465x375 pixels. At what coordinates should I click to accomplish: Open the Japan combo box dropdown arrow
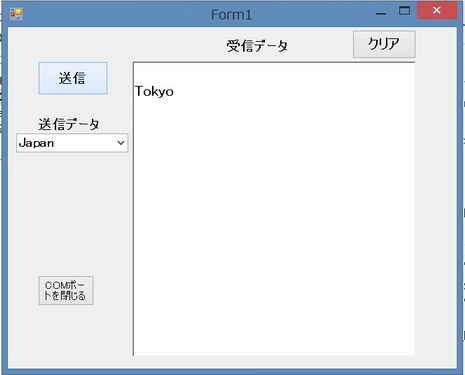coord(121,143)
